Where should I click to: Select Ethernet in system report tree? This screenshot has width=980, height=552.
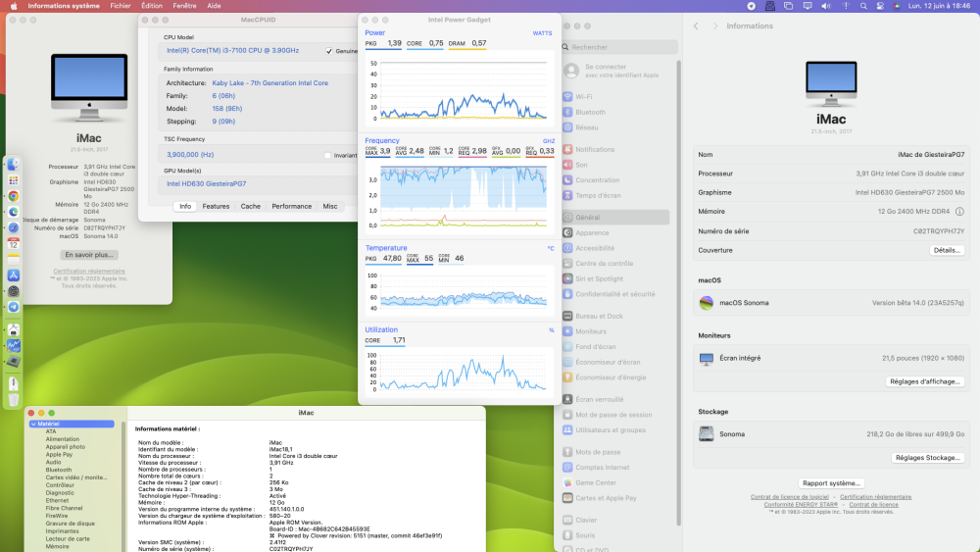pyautogui.click(x=57, y=501)
